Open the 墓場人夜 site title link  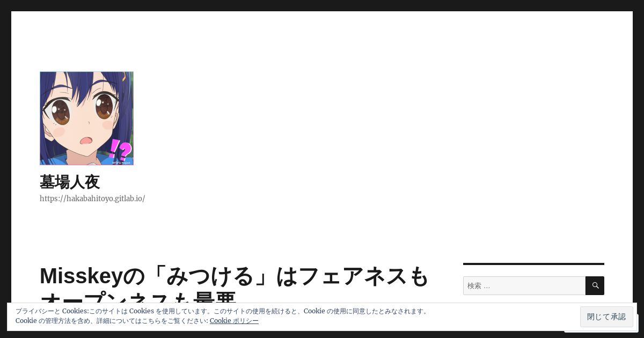tap(70, 182)
